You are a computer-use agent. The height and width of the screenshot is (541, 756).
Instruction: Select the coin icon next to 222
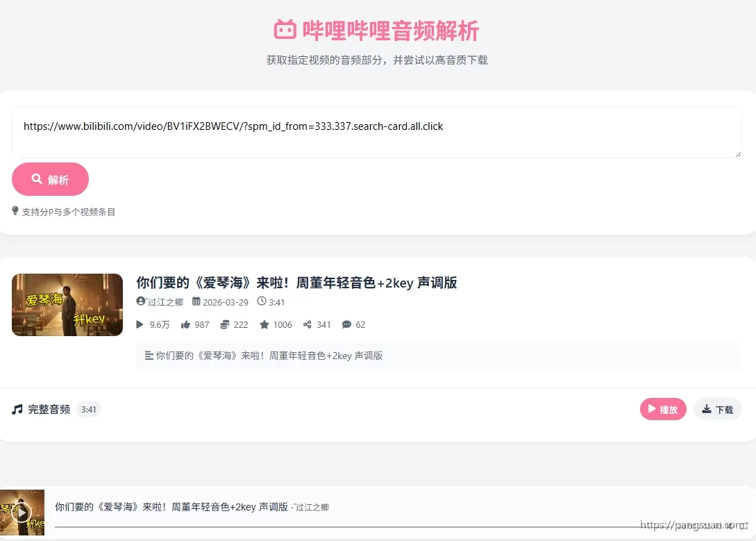pos(224,324)
